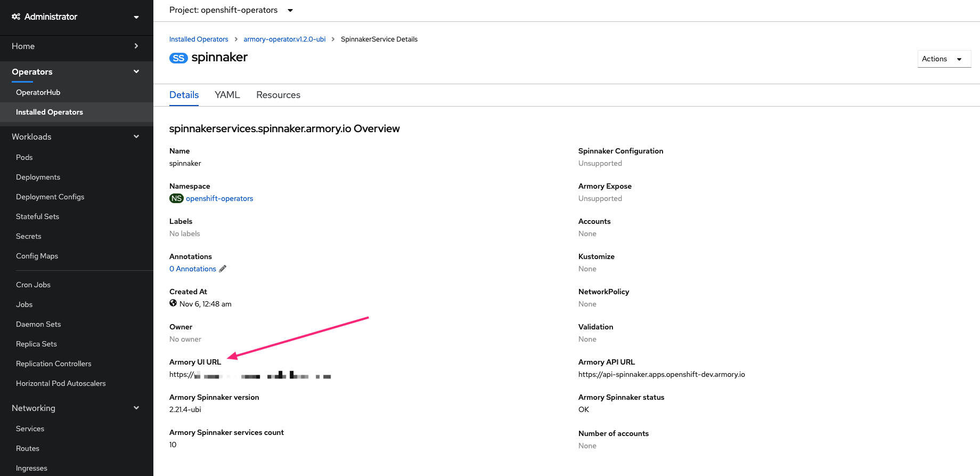Viewport: 980px width, 476px height.
Task: Open the openshift-operators namespace link
Action: 219,198
